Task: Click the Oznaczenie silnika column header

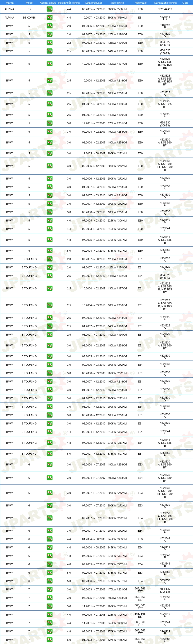Action: coord(165,3)
